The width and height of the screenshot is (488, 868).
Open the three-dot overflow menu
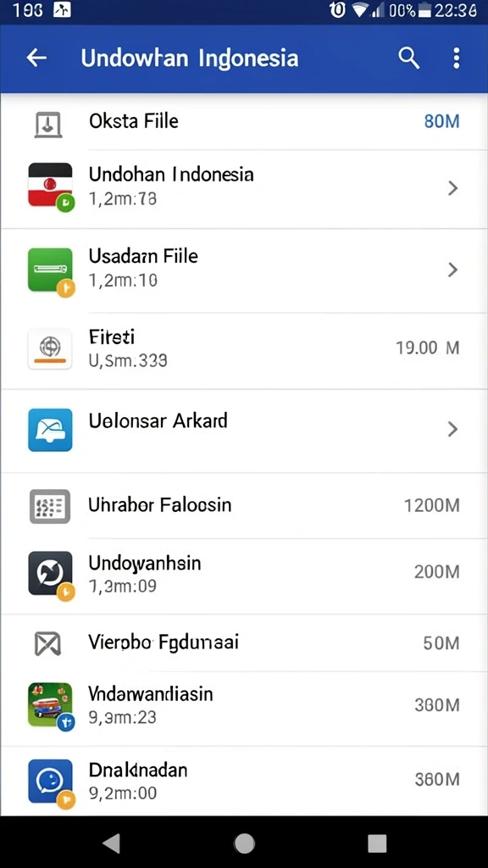click(x=456, y=58)
